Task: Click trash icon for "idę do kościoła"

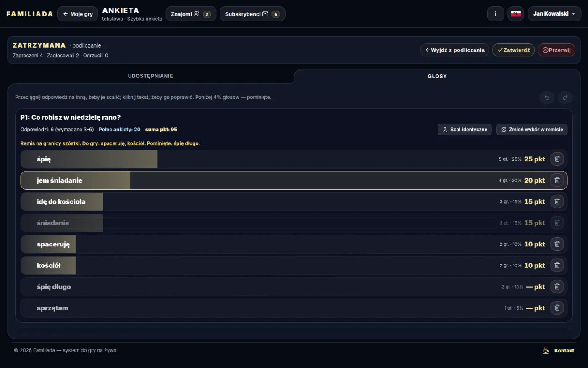Action: tap(557, 201)
